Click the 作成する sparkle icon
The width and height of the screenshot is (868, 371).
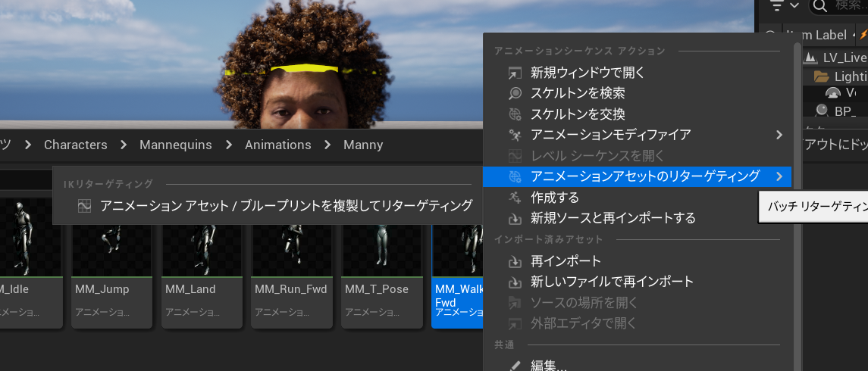[515, 198]
